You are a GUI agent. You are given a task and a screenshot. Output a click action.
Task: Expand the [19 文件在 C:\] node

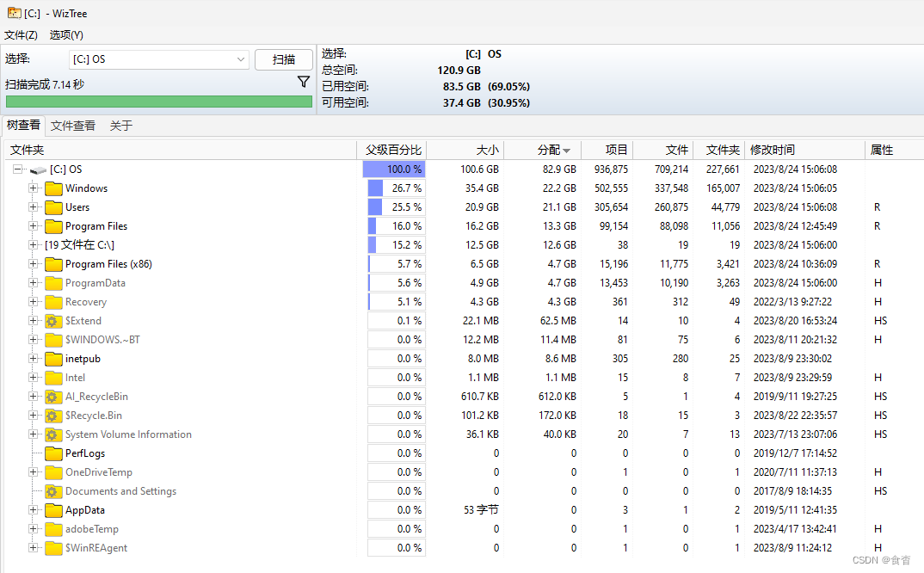tap(34, 244)
